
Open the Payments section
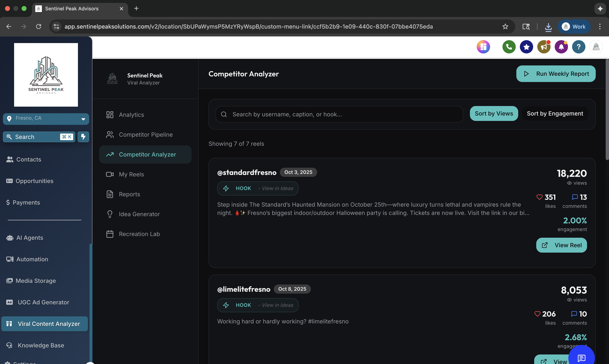click(x=27, y=202)
